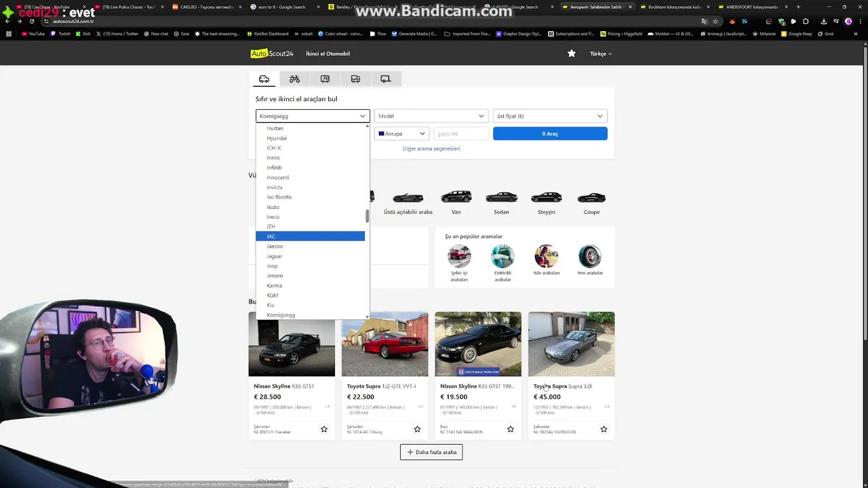This screenshot has width=868, height=488.
Task: Select Infiniti in make list
Action: (x=310, y=167)
